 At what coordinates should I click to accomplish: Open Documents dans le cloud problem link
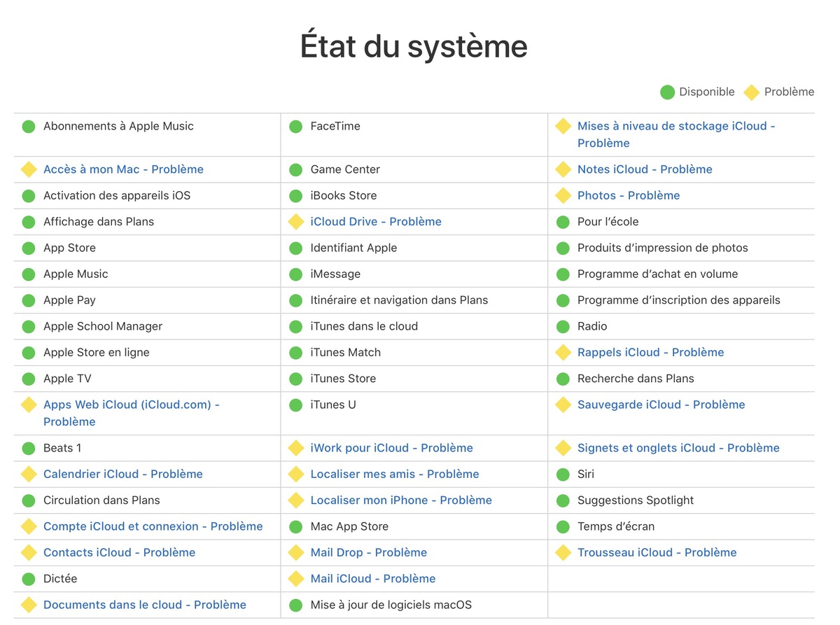[144, 605]
